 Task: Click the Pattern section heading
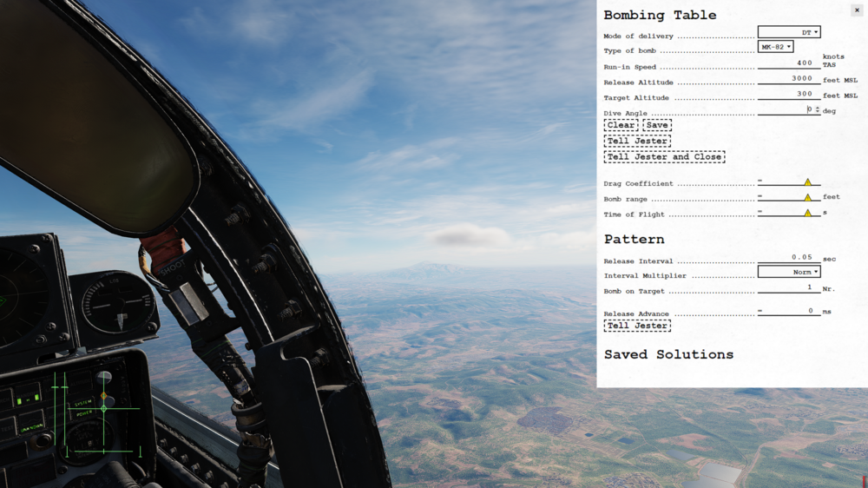(635, 240)
